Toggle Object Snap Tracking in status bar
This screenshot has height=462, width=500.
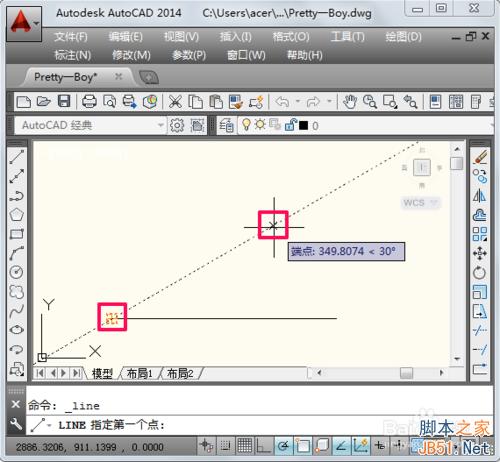pyautogui.click(x=341, y=446)
